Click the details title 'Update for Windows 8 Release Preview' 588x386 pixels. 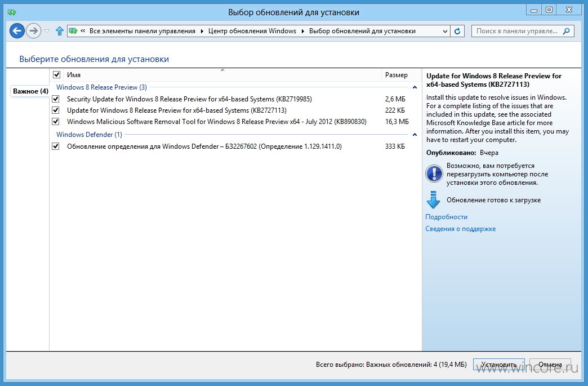(494, 80)
